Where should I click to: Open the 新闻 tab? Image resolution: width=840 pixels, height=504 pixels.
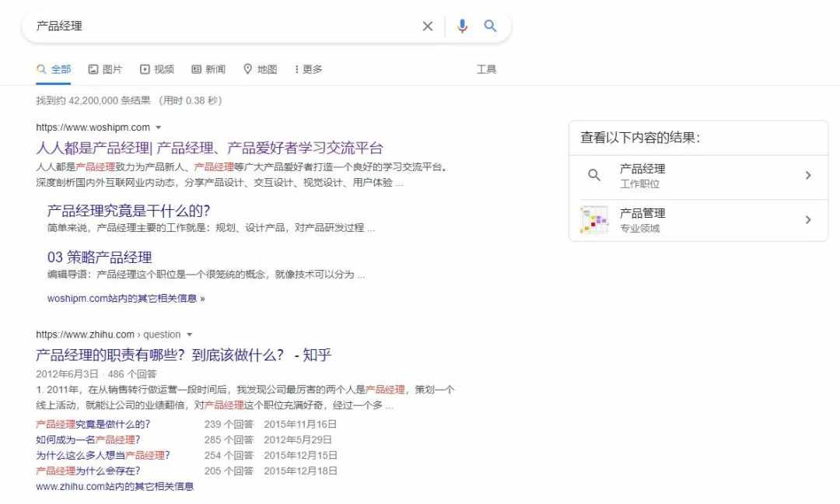208,69
